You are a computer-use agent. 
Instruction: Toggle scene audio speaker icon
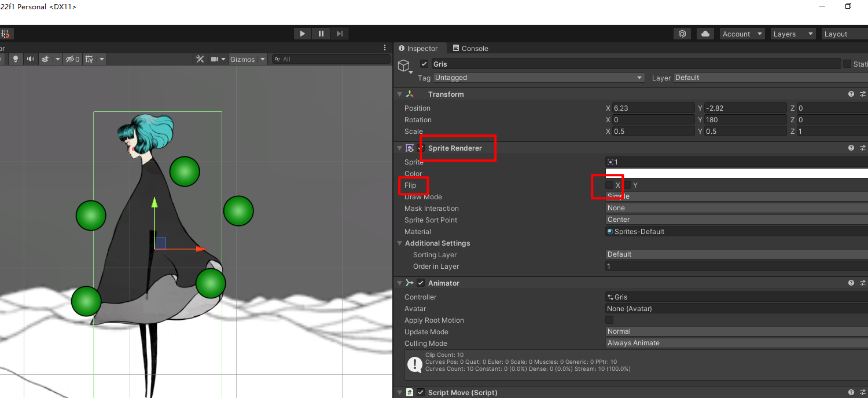coord(30,59)
